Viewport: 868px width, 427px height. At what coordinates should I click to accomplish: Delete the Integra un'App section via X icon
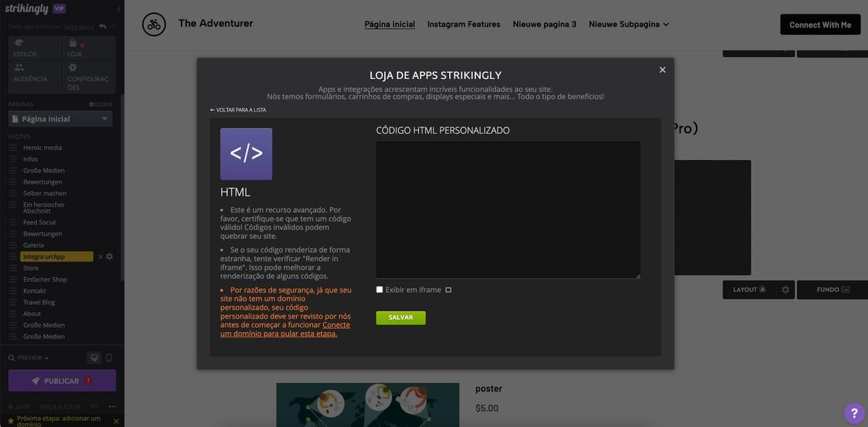point(101,257)
